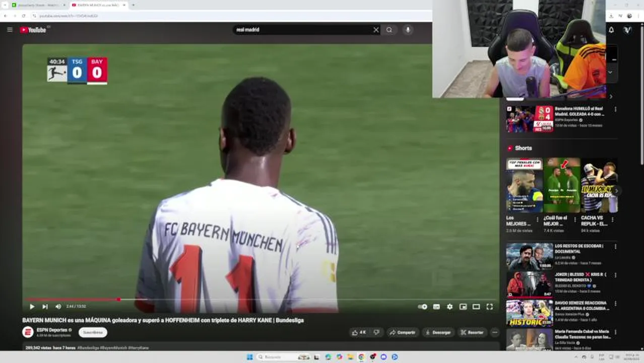Go to the YouTube home logo
This screenshot has width=644, height=363.
33,30
